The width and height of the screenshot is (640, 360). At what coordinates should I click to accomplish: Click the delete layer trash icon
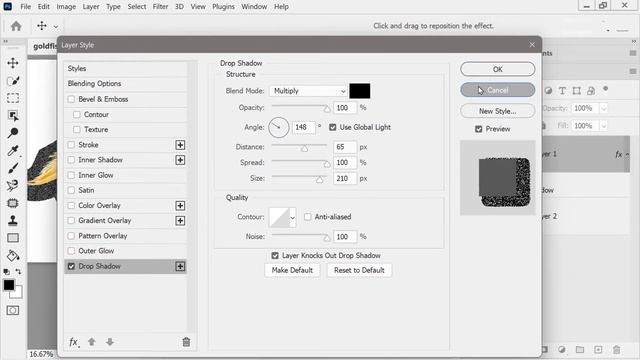pos(616,350)
